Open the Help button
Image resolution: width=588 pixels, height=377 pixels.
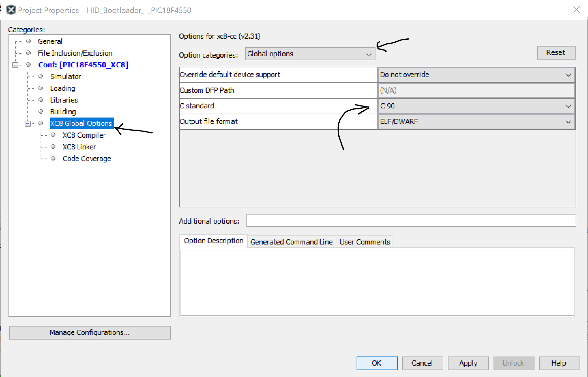(x=559, y=363)
